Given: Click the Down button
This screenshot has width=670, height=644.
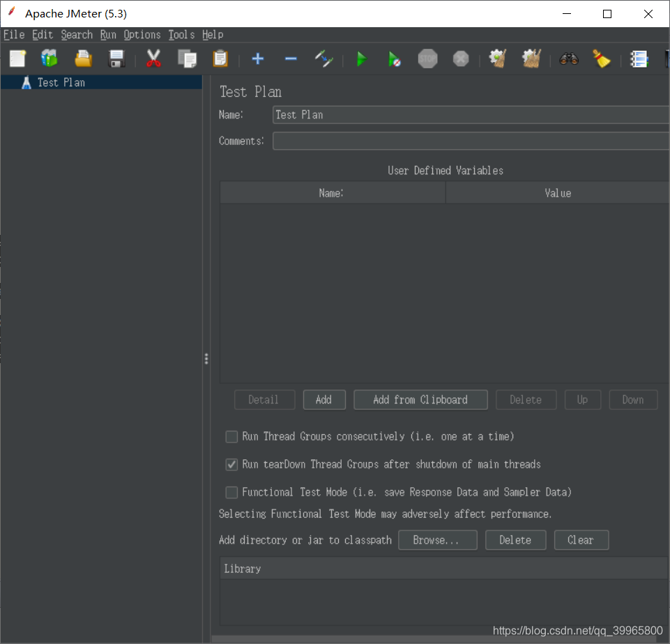Looking at the screenshot, I should tap(633, 400).
